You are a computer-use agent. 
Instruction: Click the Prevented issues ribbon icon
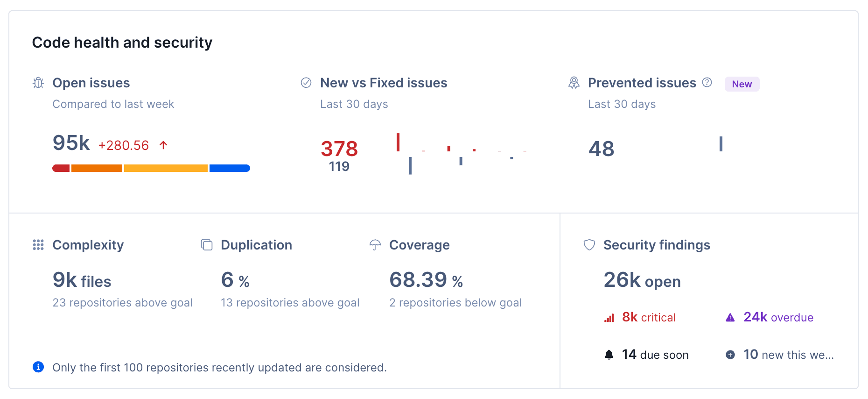click(x=574, y=83)
